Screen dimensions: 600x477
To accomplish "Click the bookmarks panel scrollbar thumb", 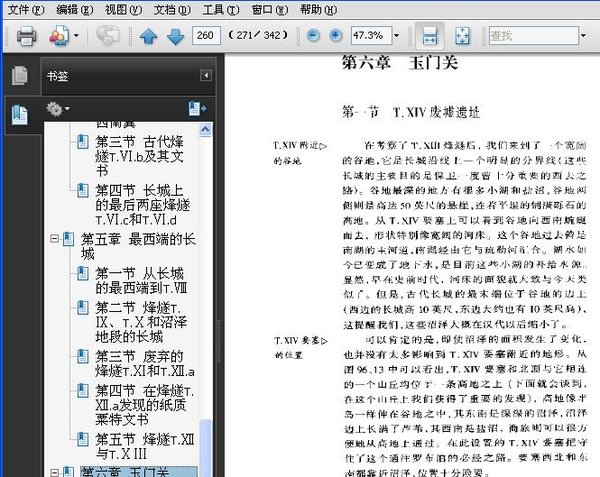I will (x=205, y=448).
